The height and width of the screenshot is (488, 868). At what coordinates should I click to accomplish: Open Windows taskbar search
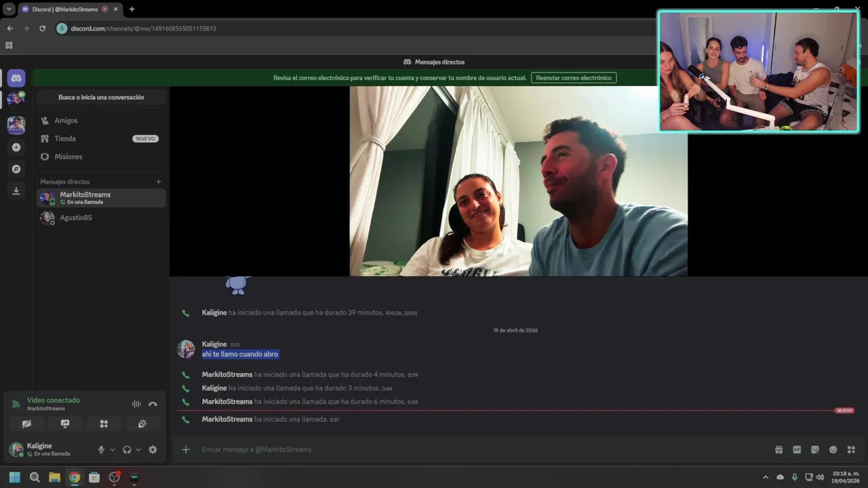coord(35,477)
